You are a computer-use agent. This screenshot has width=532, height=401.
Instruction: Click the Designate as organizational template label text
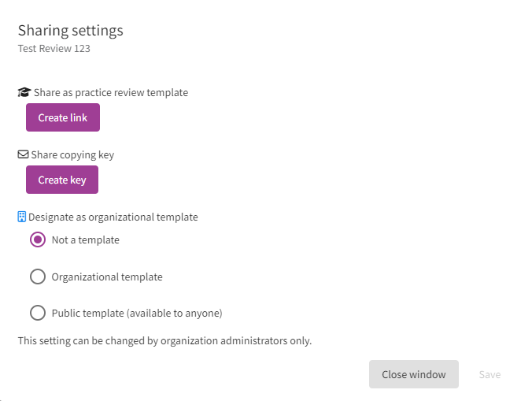tap(113, 217)
